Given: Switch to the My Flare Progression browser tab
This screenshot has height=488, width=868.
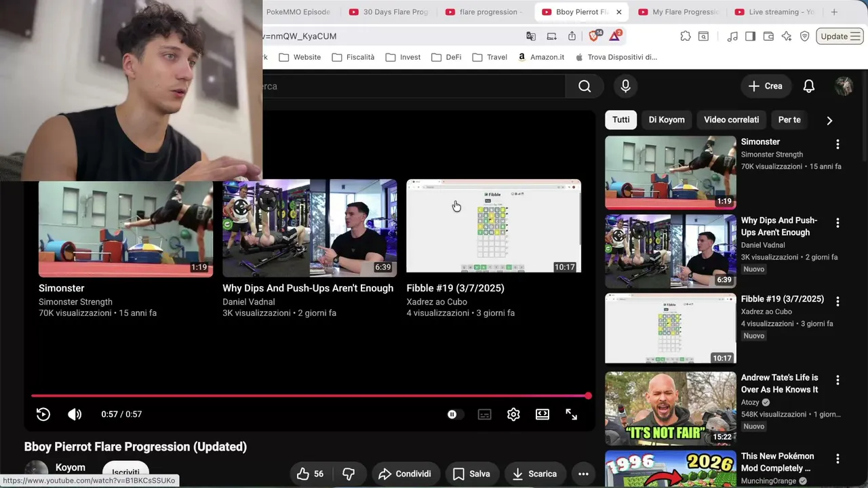Looking at the screenshot, I should [x=677, y=12].
